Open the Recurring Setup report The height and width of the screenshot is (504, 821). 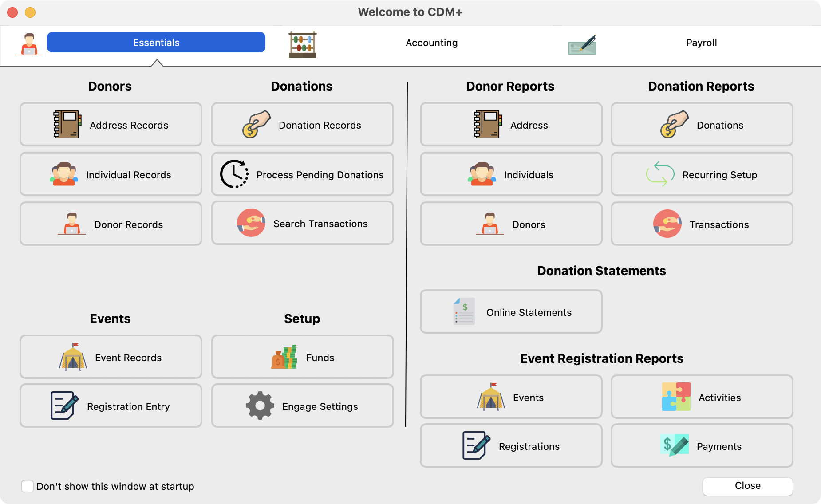point(701,174)
